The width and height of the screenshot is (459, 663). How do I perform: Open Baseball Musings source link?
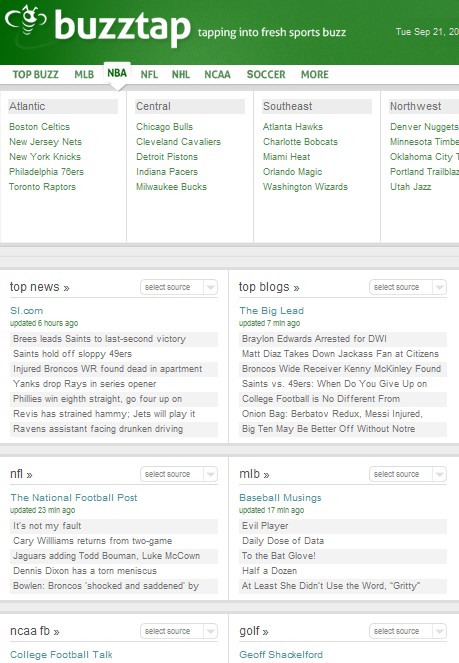280,498
